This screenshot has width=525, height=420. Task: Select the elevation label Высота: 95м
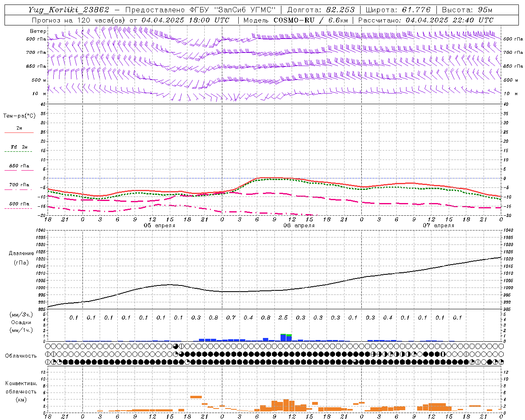466,10
